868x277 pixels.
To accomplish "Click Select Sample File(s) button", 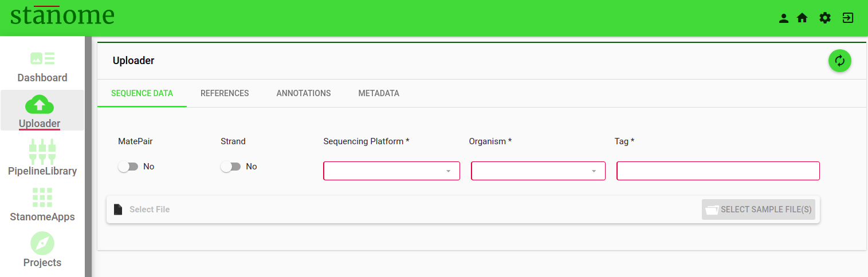I will pyautogui.click(x=759, y=209).
